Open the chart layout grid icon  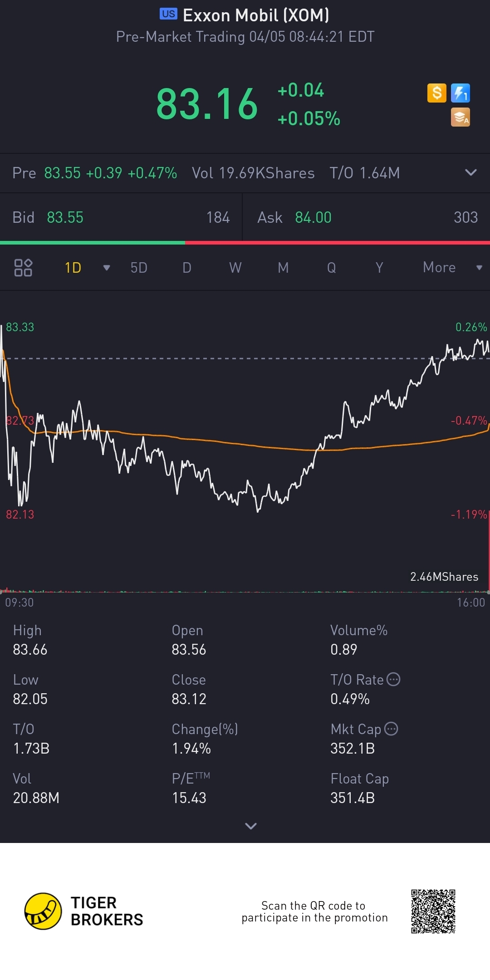click(23, 268)
